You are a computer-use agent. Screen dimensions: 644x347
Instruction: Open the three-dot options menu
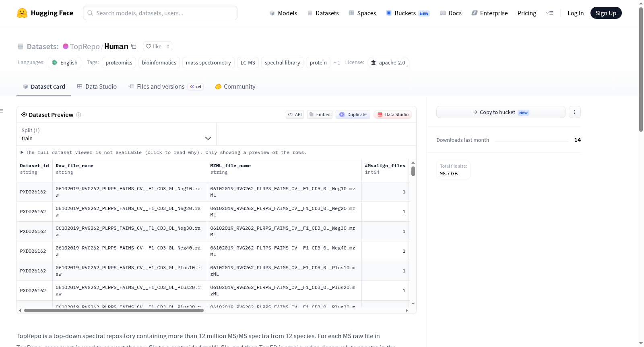pos(575,112)
